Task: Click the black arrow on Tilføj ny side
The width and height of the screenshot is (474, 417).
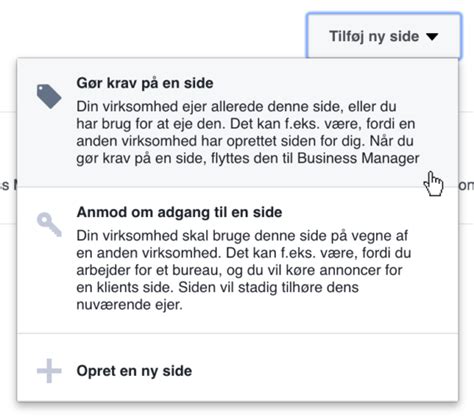Action: [x=432, y=36]
